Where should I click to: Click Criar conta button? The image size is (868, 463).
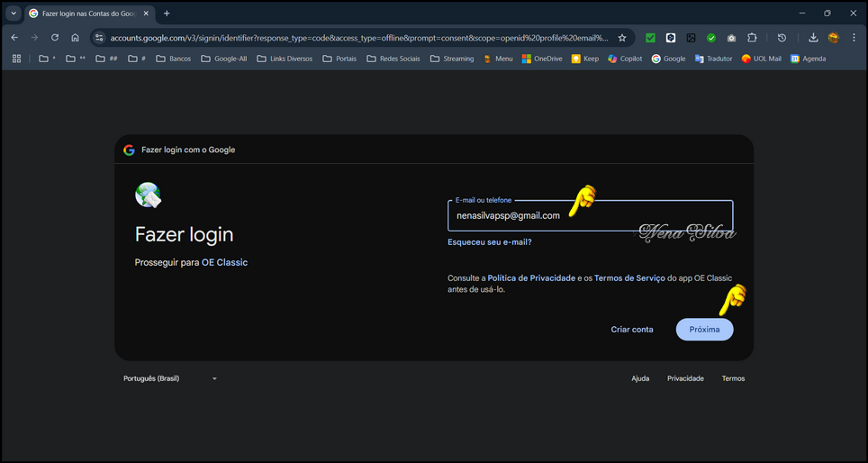click(x=631, y=330)
